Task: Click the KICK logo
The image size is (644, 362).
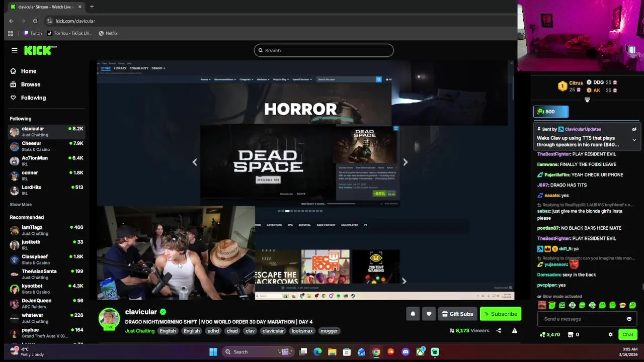Action: tap(40, 50)
